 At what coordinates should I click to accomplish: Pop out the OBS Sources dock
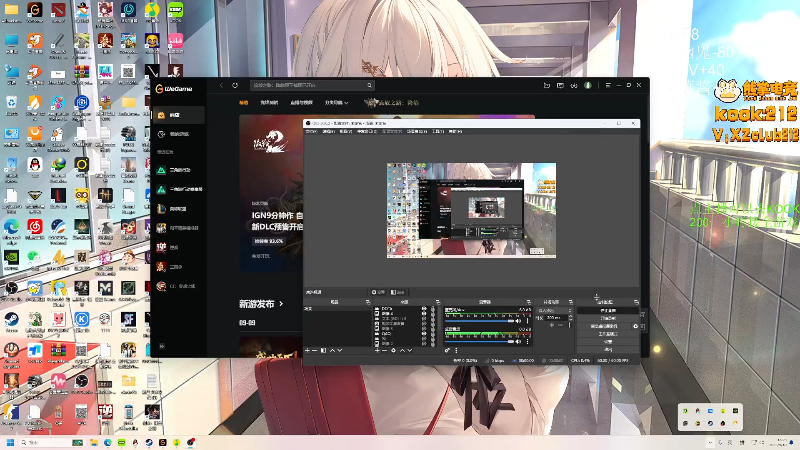pos(438,302)
